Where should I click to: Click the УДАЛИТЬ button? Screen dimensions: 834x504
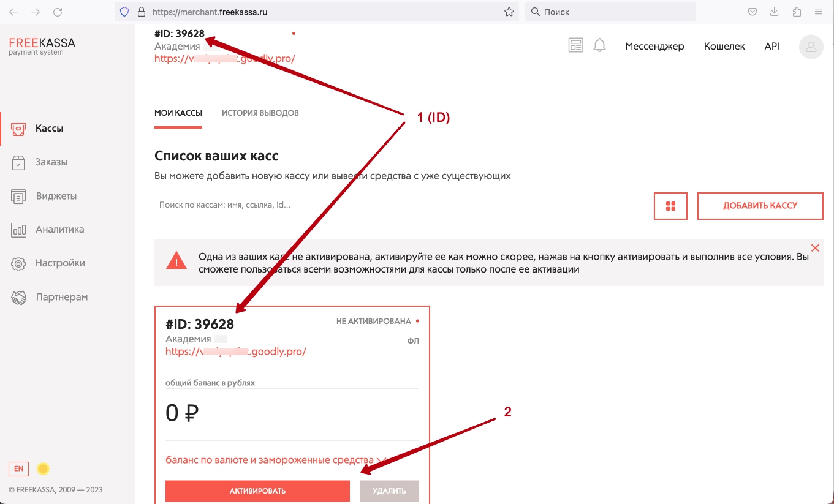389,491
